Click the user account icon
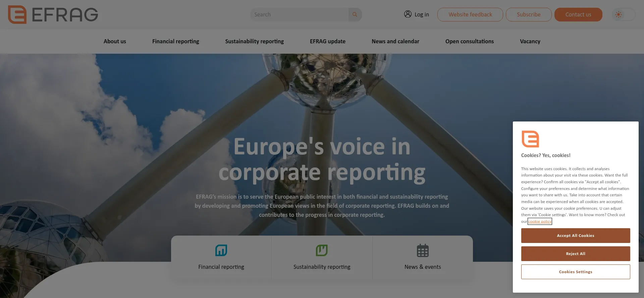 [408, 14]
